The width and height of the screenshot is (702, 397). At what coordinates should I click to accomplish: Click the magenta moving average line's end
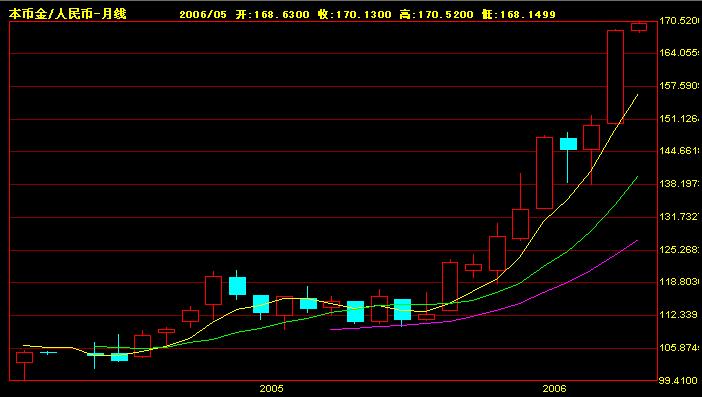point(637,241)
